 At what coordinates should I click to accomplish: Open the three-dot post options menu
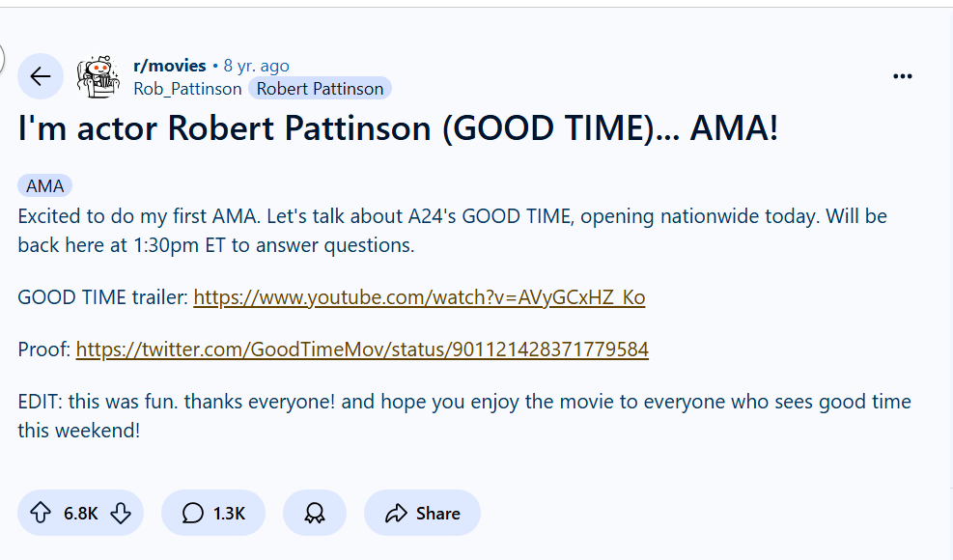pos(903,77)
